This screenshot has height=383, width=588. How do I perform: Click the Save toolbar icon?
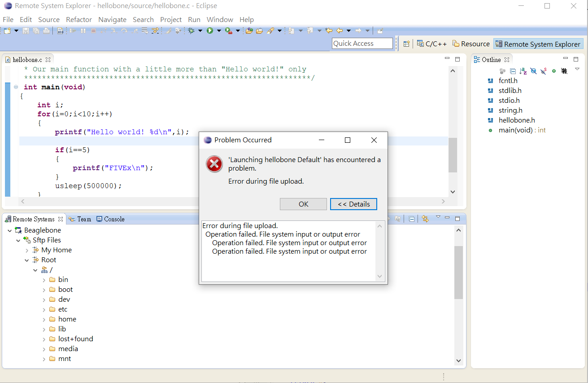[x=26, y=31]
